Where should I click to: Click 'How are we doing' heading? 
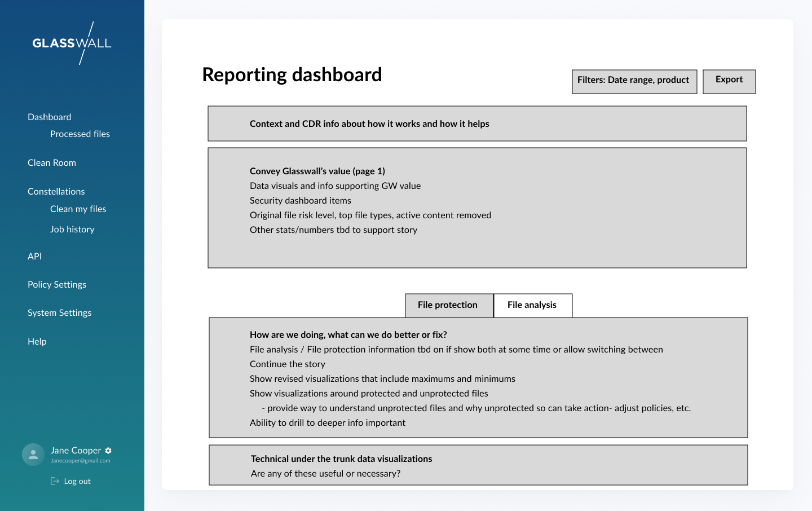[348, 335]
